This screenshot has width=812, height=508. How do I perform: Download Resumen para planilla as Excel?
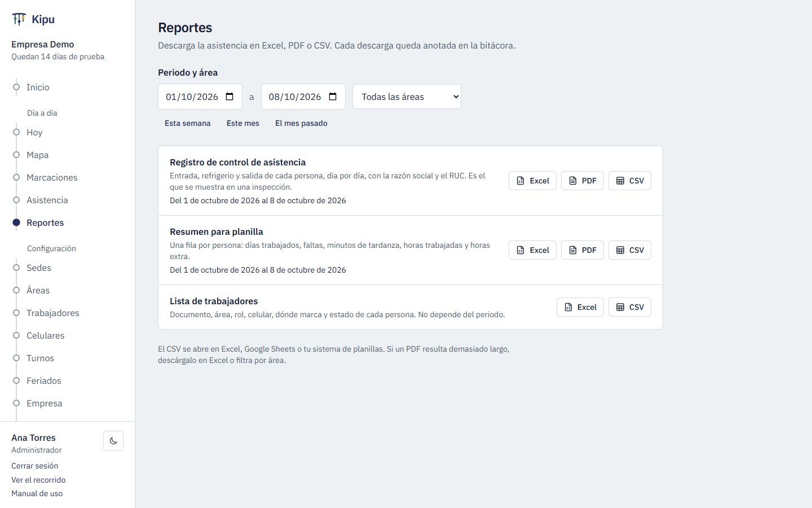pyautogui.click(x=532, y=250)
